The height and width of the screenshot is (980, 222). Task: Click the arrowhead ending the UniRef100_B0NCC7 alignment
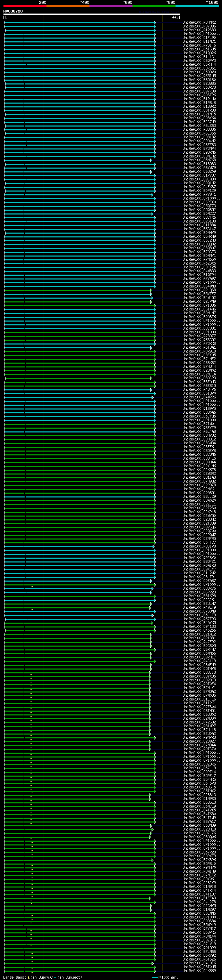click(x=153, y=214)
